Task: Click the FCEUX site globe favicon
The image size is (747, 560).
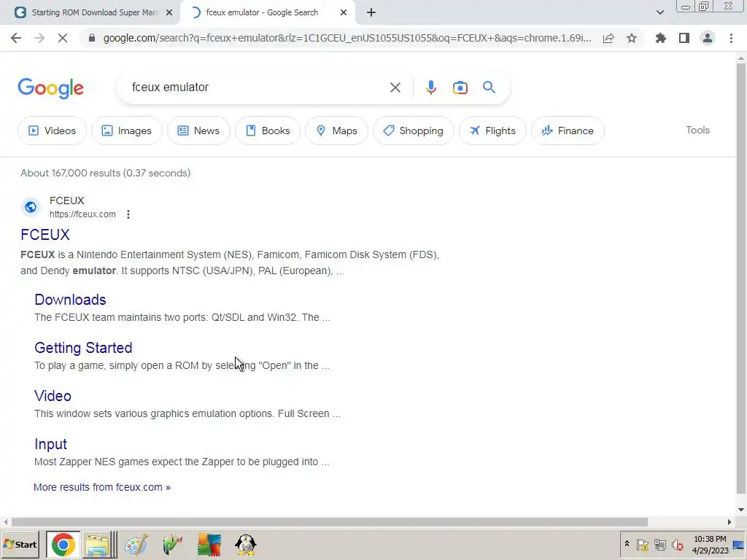Action: pyautogui.click(x=31, y=207)
